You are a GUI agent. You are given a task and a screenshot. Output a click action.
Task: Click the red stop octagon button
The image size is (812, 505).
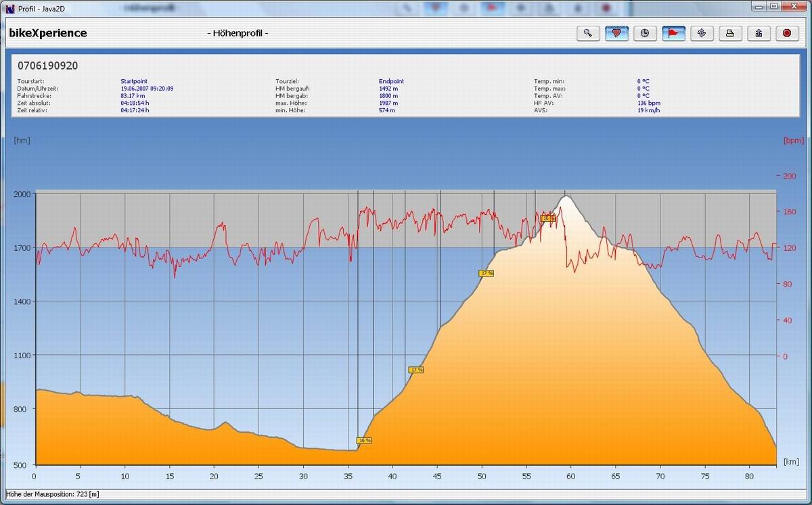click(x=787, y=33)
